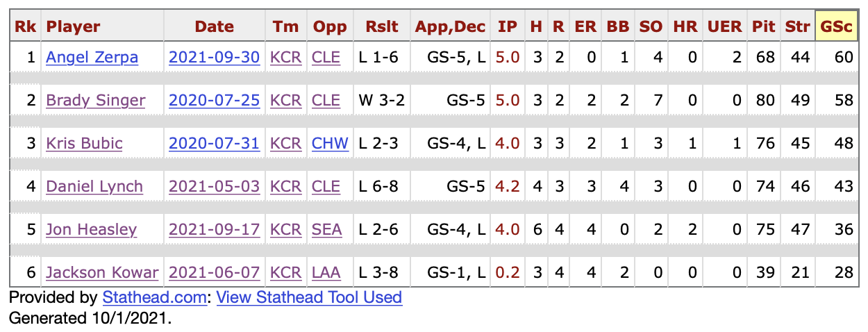The height and width of the screenshot is (332, 868).
Task: Click the Stathead.com link
Action: [x=154, y=297]
